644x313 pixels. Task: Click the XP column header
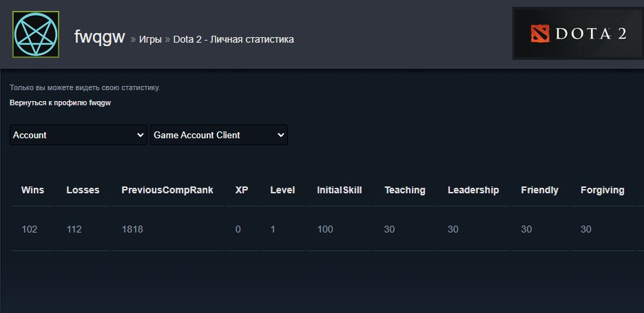tap(242, 190)
